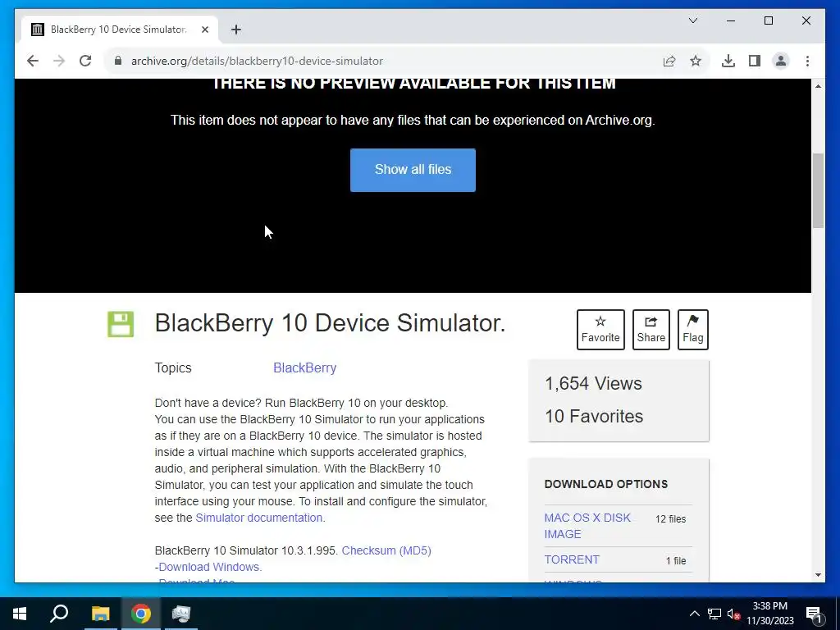Click Download Windows link
The image size is (840, 630).
(209, 568)
